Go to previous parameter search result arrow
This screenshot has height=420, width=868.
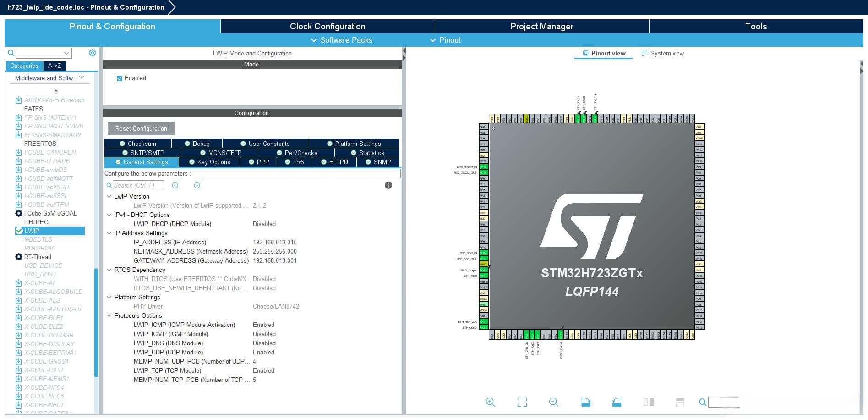tap(175, 185)
